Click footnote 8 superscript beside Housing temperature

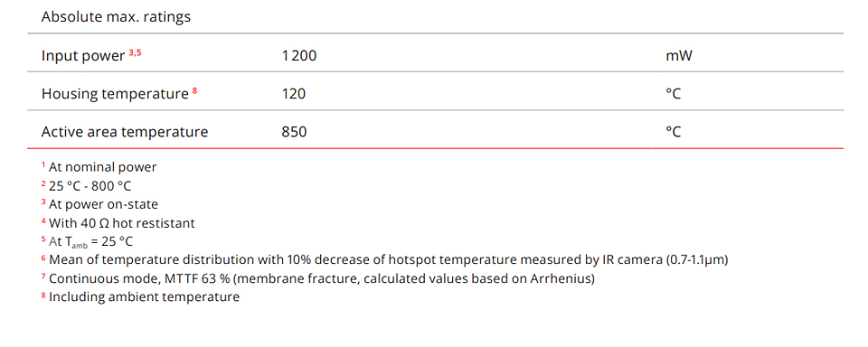point(195,90)
